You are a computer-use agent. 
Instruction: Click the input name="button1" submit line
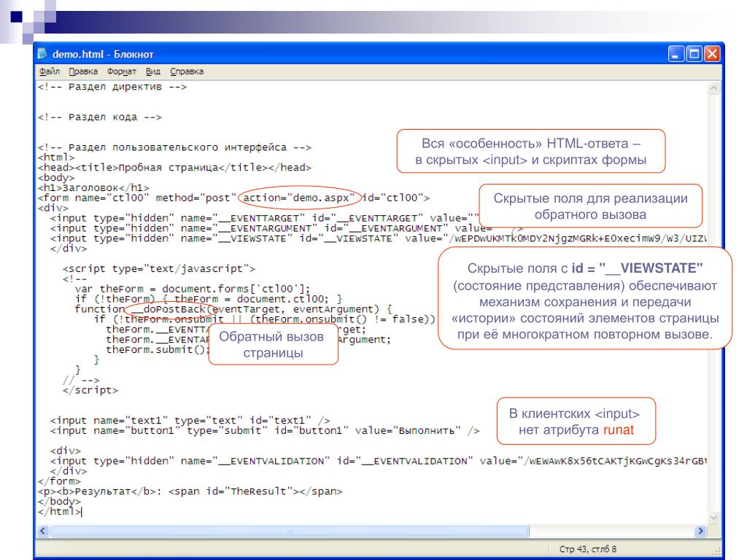(265, 431)
